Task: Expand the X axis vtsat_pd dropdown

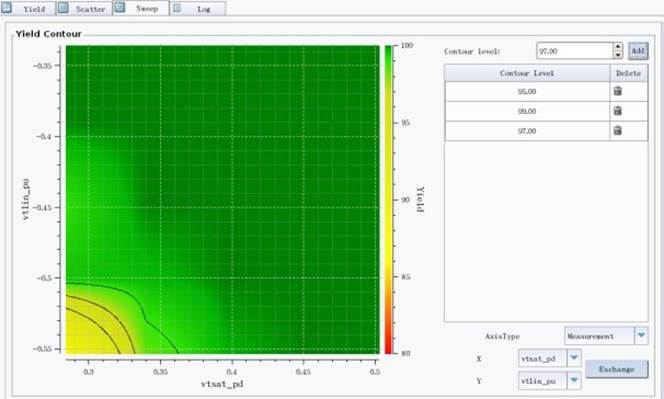Action: [x=574, y=358]
